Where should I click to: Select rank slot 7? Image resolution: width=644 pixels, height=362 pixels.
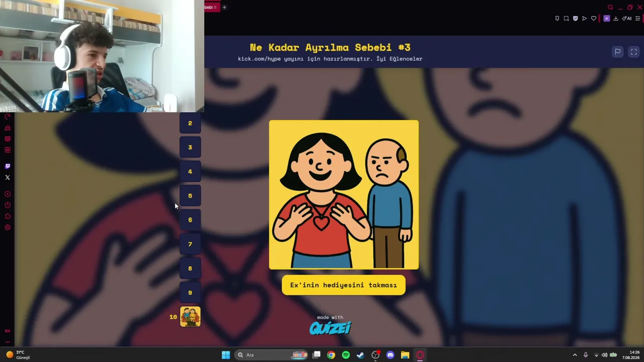190,244
